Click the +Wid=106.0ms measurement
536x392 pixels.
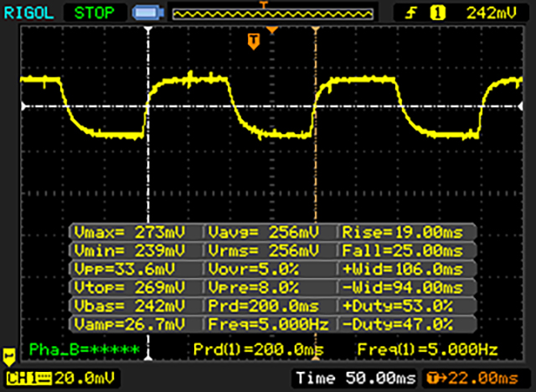(403, 270)
